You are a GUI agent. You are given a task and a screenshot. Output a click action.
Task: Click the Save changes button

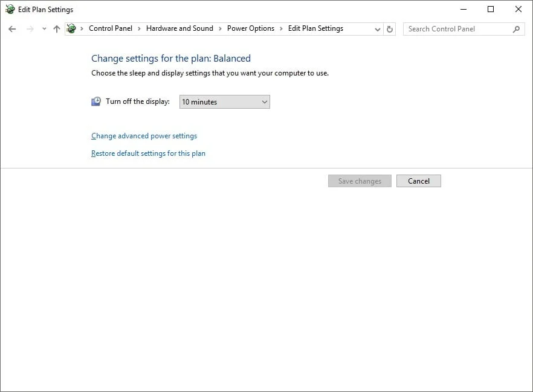[x=360, y=181]
